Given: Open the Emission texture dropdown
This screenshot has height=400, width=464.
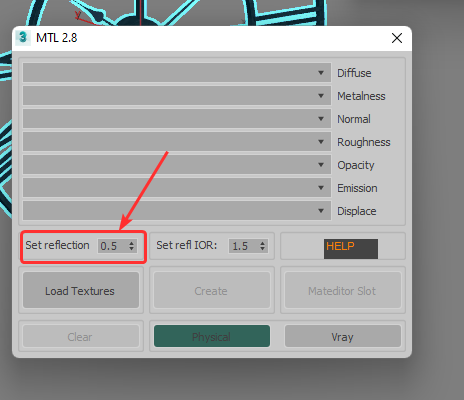Looking at the screenshot, I should (177, 188).
